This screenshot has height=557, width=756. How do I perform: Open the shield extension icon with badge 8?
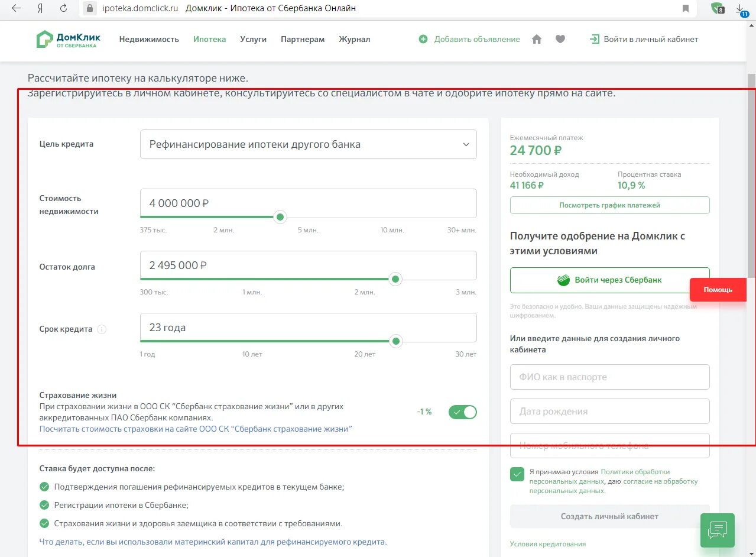click(718, 8)
